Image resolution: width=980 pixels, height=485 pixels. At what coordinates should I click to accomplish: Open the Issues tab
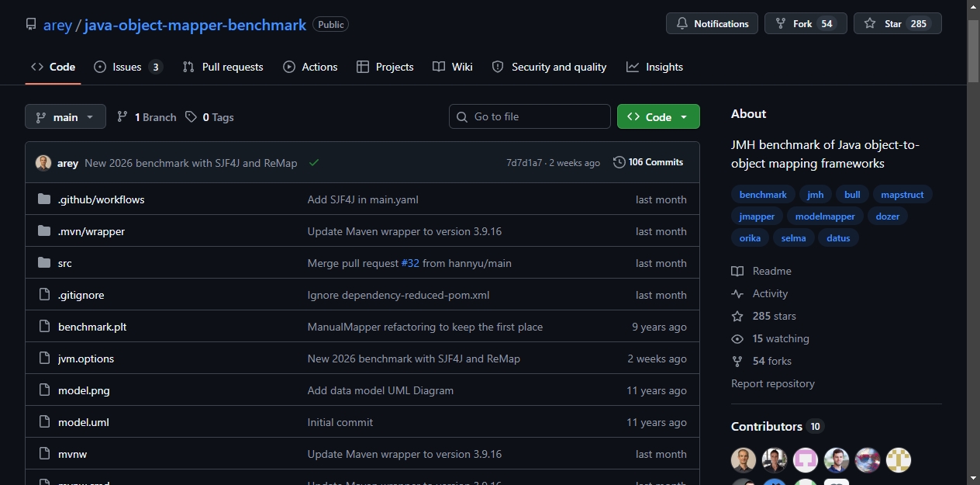(128, 67)
